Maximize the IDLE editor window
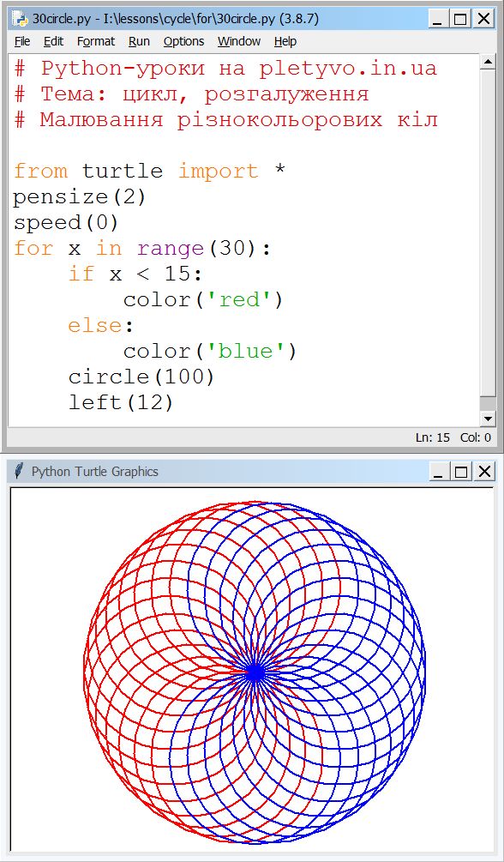 [x=460, y=20]
